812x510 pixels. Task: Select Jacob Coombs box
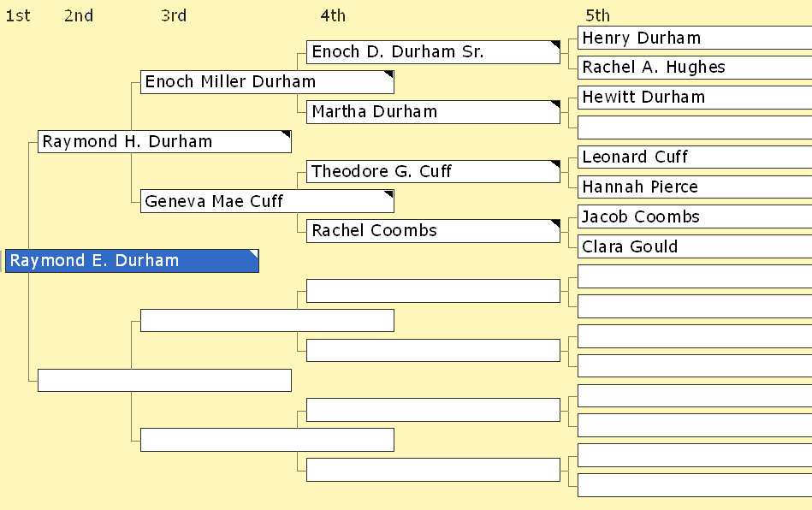tap(695, 216)
